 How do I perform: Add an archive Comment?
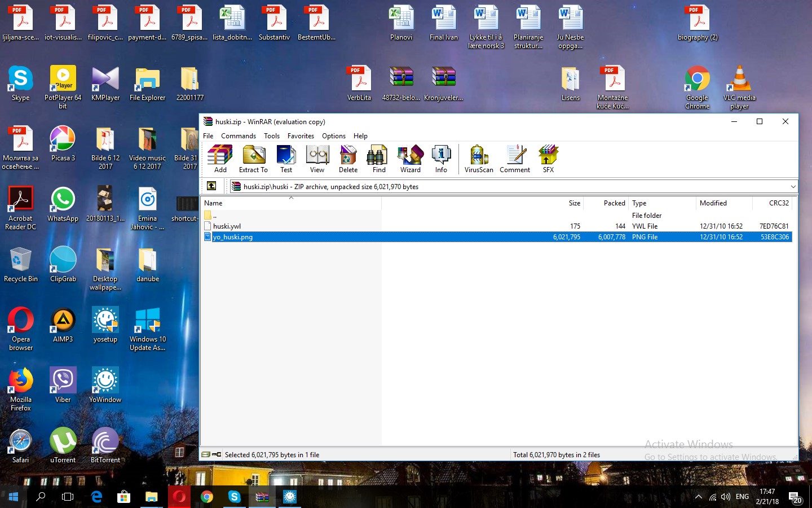pyautogui.click(x=515, y=159)
